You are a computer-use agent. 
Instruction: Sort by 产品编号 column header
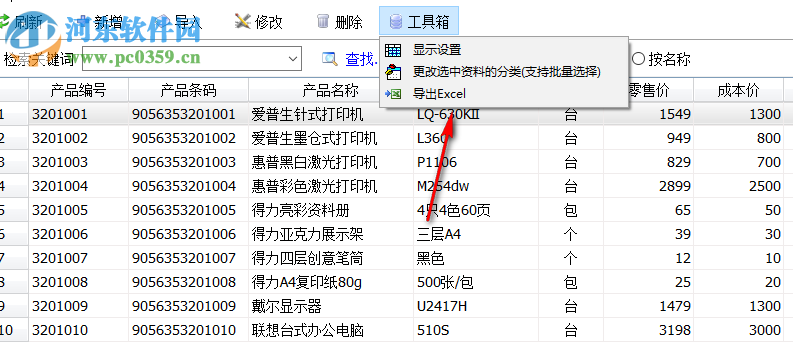pos(78,90)
